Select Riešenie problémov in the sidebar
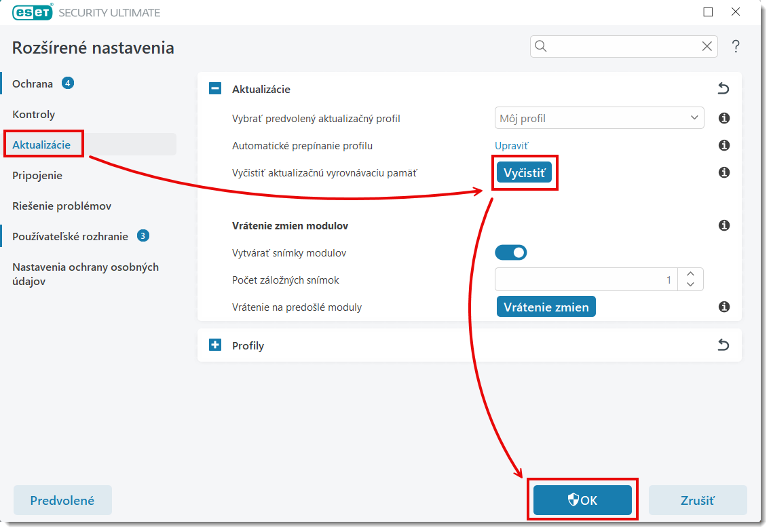This screenshot has width=771, height=532. point(62,206)
